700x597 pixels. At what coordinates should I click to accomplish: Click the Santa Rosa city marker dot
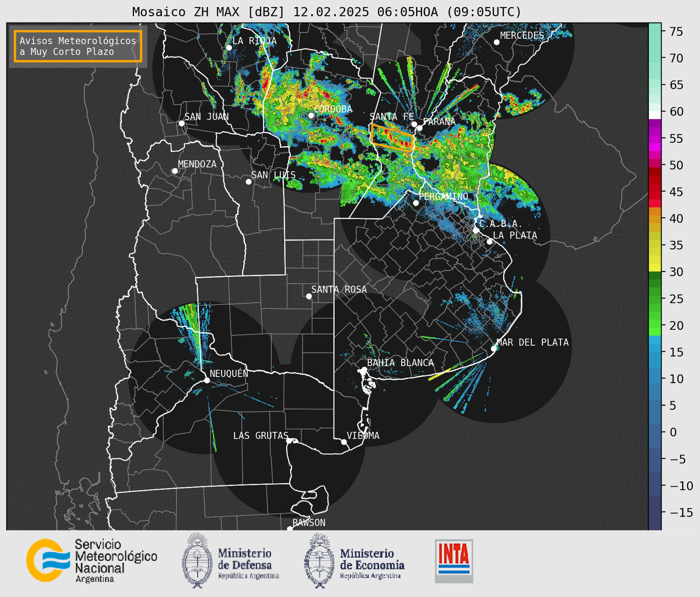(309, 296)
